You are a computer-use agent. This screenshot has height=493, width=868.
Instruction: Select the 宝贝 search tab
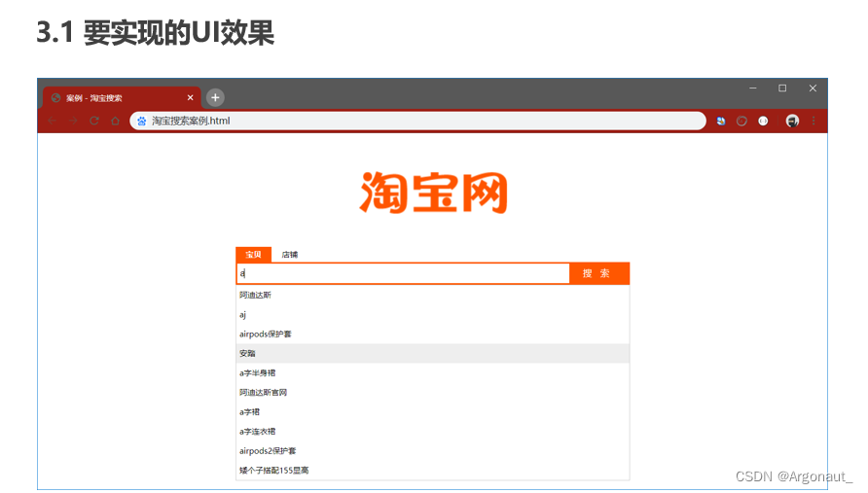tap(254, 255)
